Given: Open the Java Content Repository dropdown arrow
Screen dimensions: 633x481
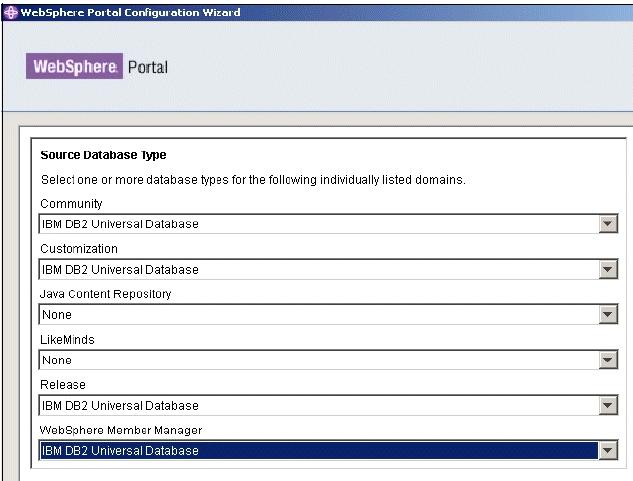Looking at the screenshot, I should point(608,315).
